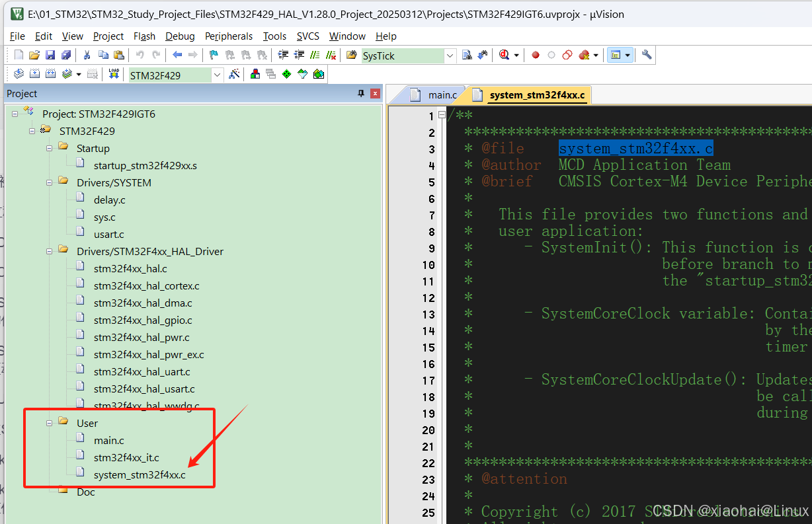Save the current file with the floppy icon

(x=50, y=55)
